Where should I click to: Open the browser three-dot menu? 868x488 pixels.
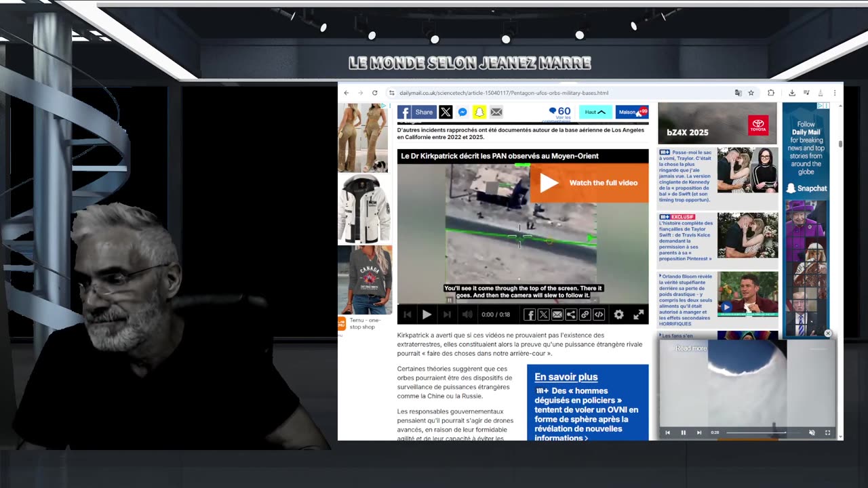click(x=835, y=93)
